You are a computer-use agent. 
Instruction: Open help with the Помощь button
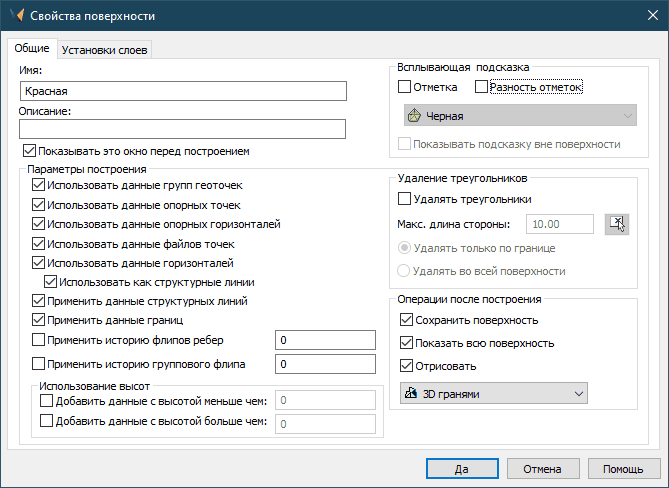(622, 467)
